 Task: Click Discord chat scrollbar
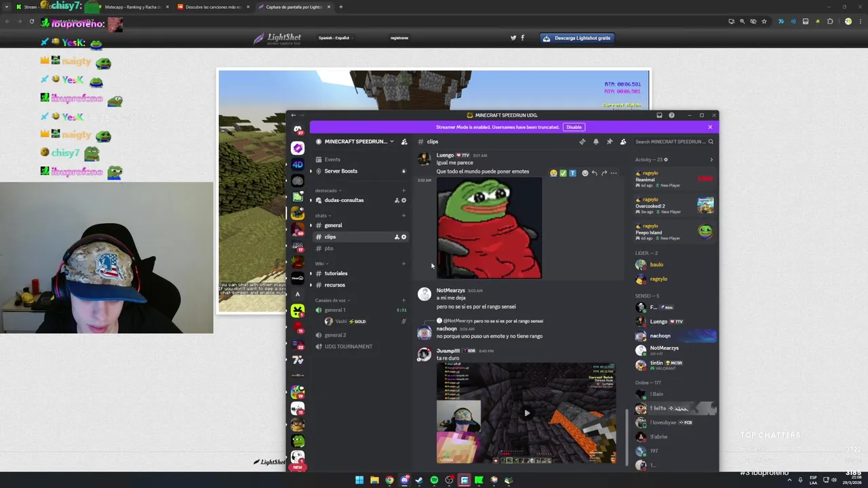pos(627,438)
